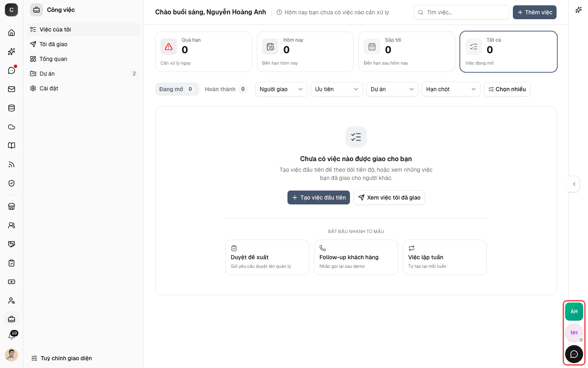Screen dimensions: 588x368
Task: Switch to the Hoàn thành tab
Action: pyautogui.click(x=226, y=89)
